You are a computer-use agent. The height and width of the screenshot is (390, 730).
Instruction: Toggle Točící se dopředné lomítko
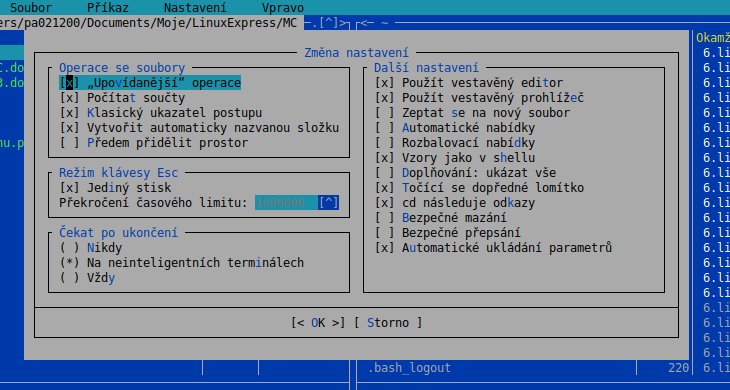coord(479,188)
